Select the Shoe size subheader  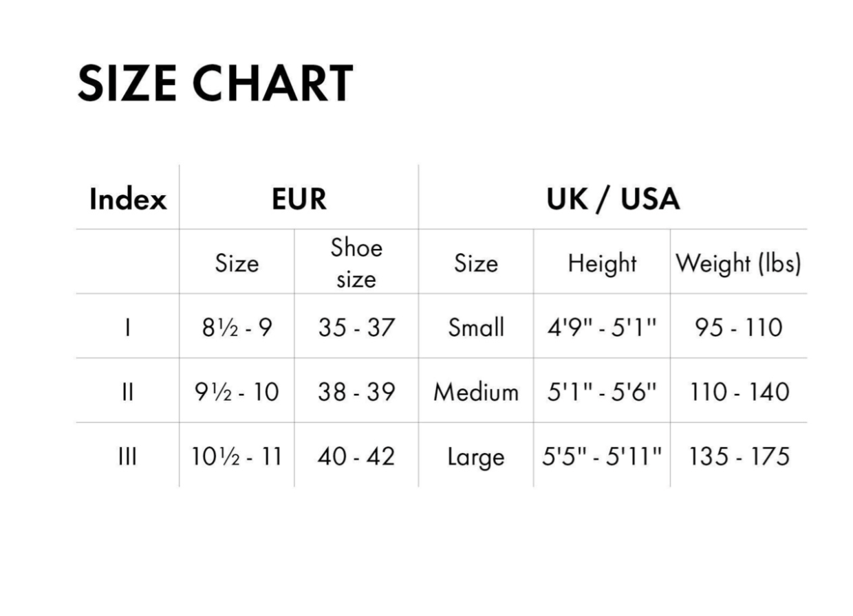(x=356, y=263)
